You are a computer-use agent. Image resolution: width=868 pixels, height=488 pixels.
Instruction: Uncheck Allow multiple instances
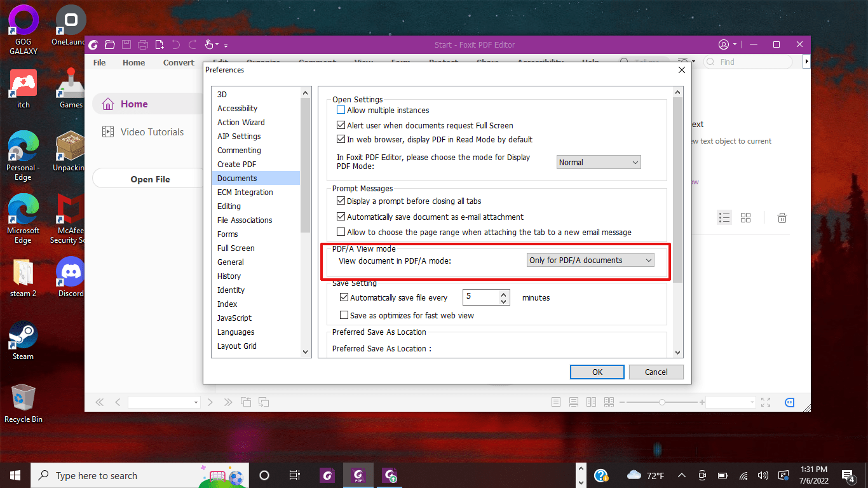coord(341,110)
